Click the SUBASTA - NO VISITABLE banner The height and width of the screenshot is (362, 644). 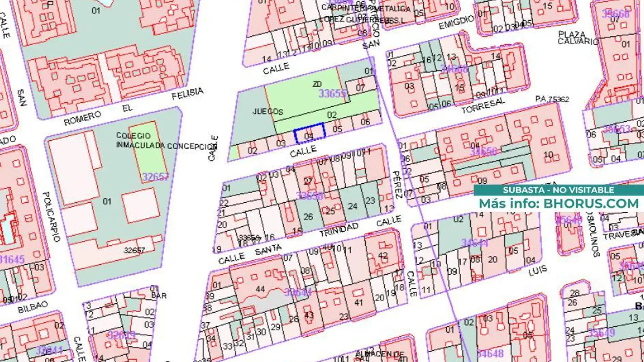coord(558,190)
